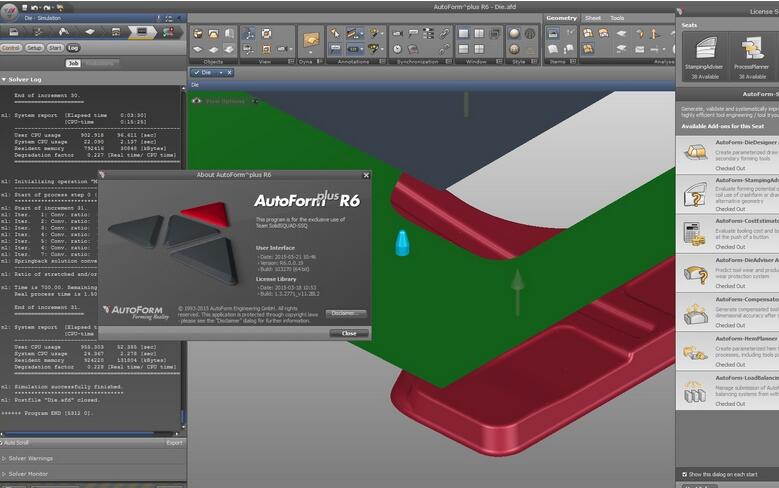Open the Setup sub-stage tab
This screenshot has width=779, height=488.
[34, 48]
